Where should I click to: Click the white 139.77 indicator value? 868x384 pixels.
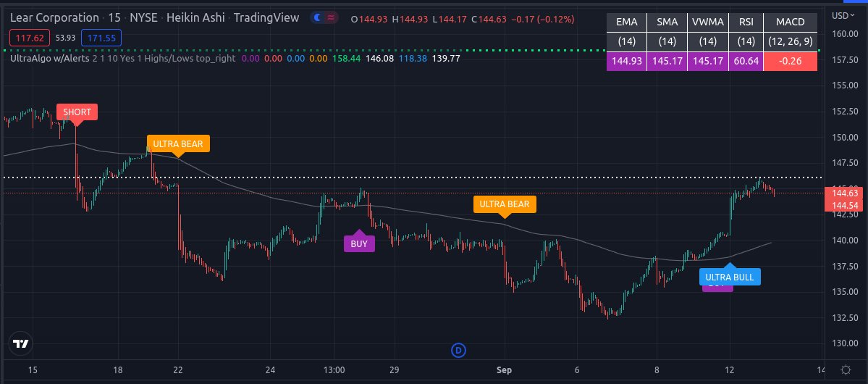[447, 58]
